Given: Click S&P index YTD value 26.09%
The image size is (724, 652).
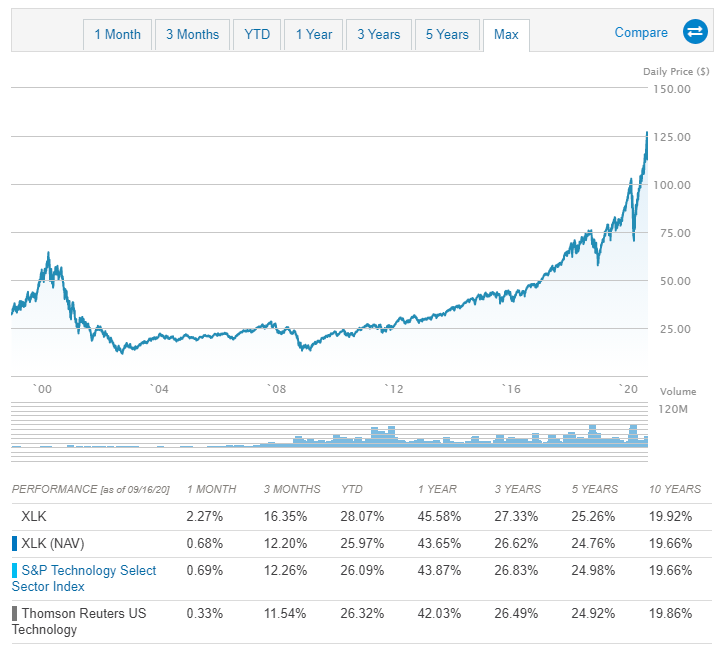Looking at the screenshot, I should (362, 571).
